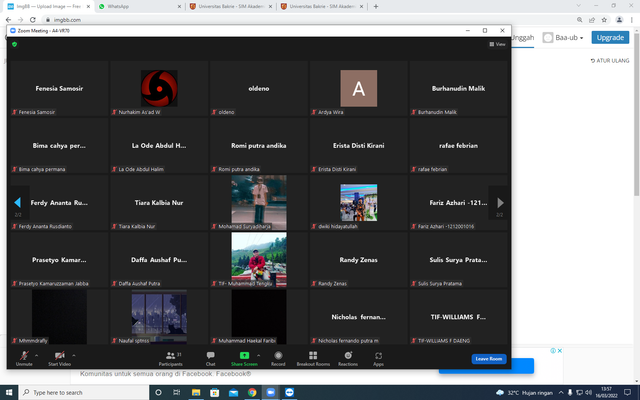Viewport: 640px width, 400px height.
Task: Bookmark page with star icon
Action: pyautogui.click(x=604, y=20)
